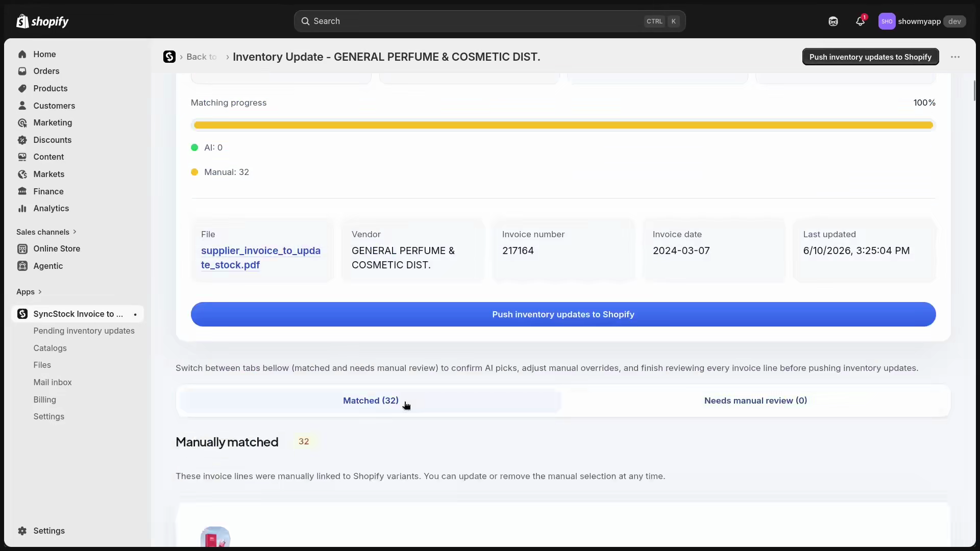The width and height of the screenshot is (980, 551).
Task: Expand the Sales channels section
Action: [x=46, y=232]
